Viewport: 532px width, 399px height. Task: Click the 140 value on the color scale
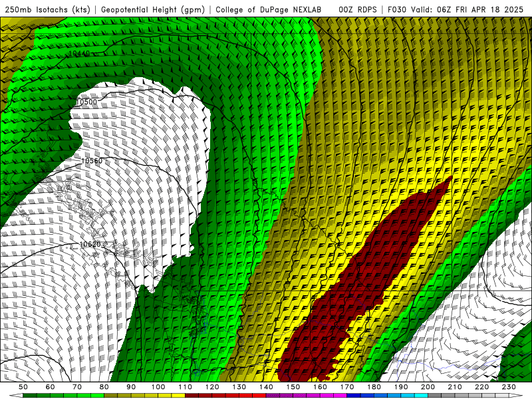click(266, 387)
